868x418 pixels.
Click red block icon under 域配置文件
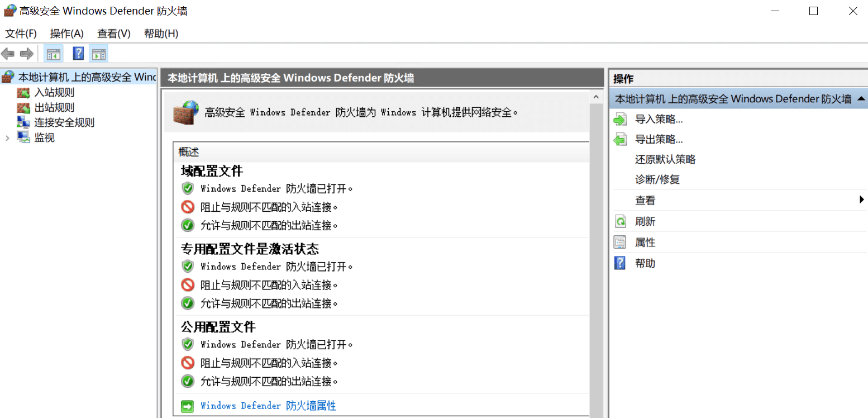pos(188,207)
